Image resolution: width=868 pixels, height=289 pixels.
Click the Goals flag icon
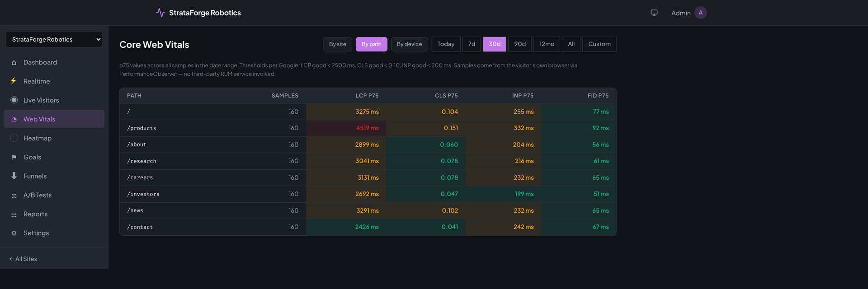14,157
